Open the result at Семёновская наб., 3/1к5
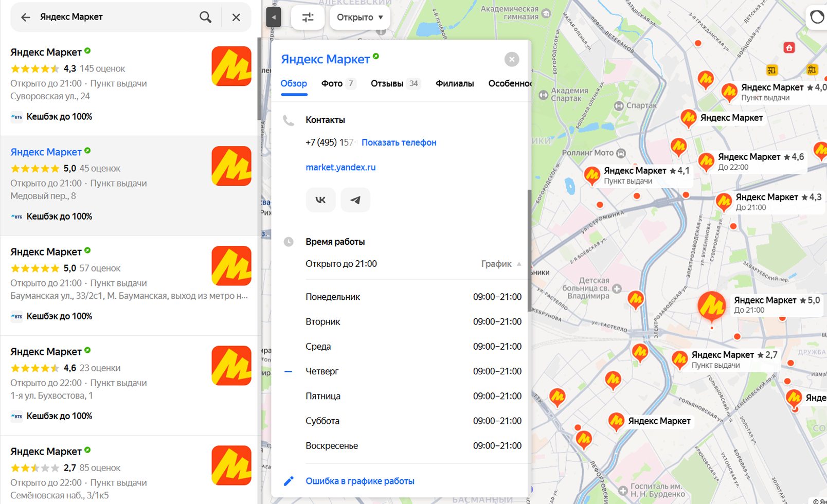The height and width of the screenshot is (504, 827). pos(129,470)
